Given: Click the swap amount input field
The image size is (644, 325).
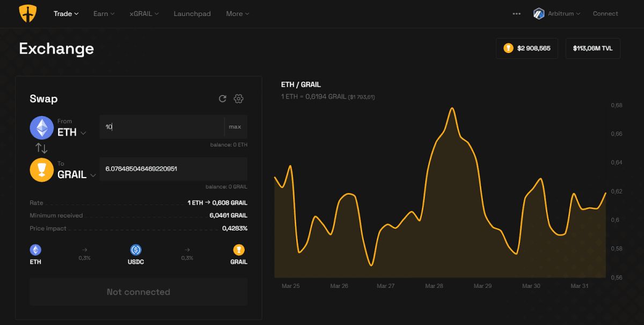Looking at the screenshot, I should (161, 127).
